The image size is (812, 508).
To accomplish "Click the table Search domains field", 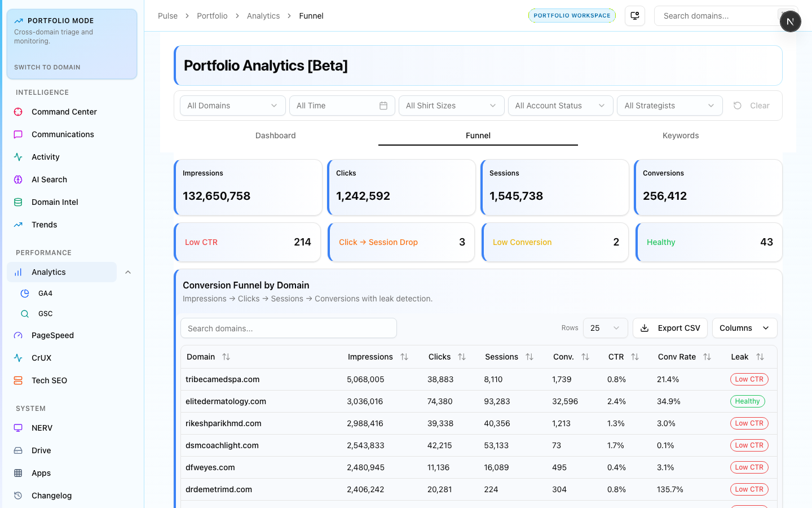I will [x=288, y=329].
